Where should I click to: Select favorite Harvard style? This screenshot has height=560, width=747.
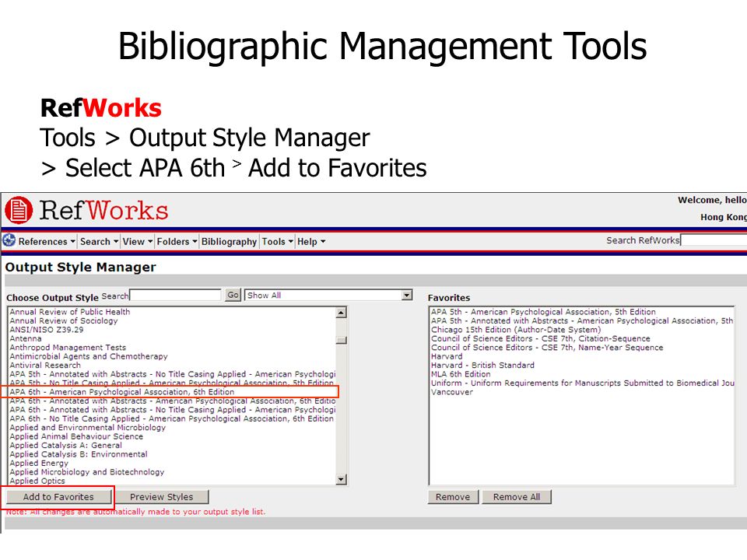pyautogui.click(x=447, y=356)
